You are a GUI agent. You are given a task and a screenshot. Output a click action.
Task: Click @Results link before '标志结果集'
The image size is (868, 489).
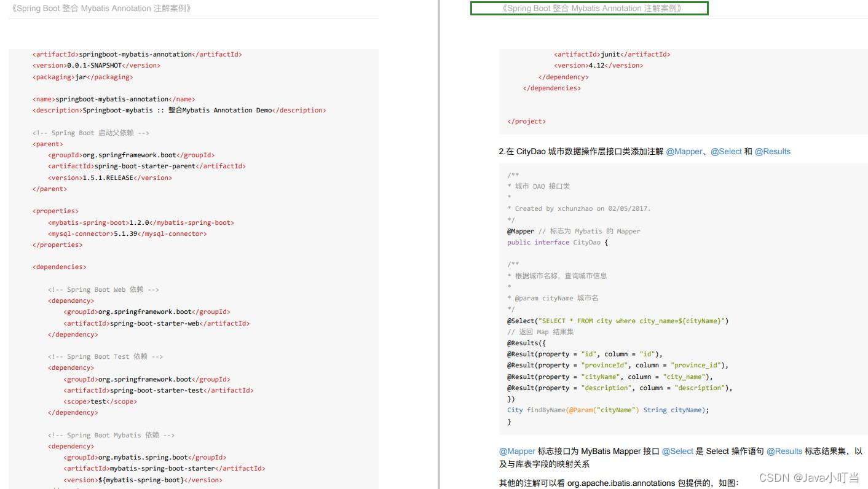[784, 451]
